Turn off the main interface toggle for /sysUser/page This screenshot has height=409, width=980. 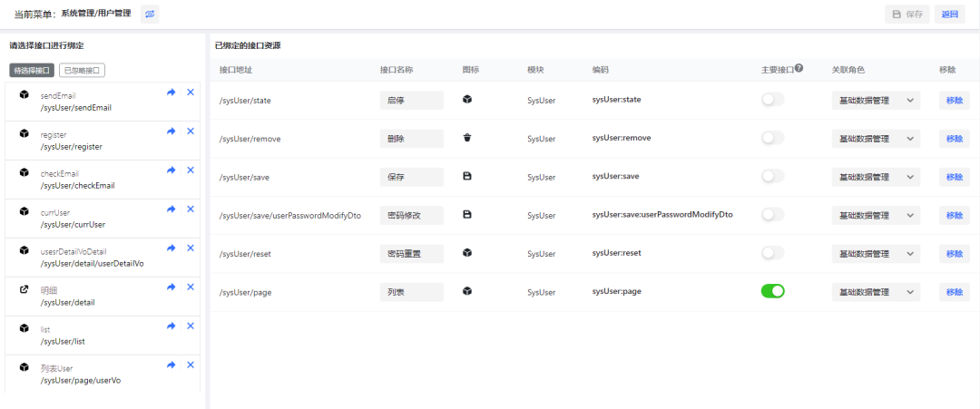point(773,291)
